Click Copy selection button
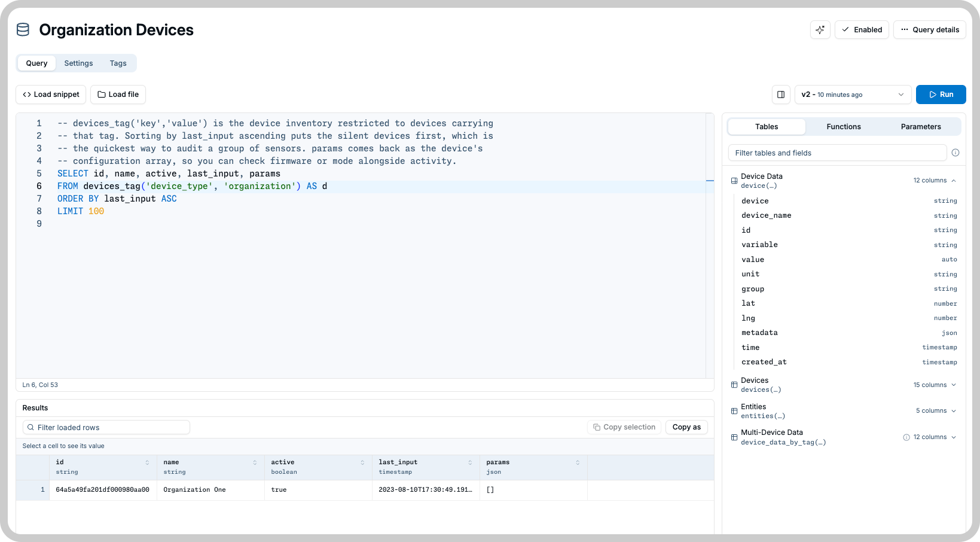The width and height of the screenshot is (980, 542). (x=624, y=427)
